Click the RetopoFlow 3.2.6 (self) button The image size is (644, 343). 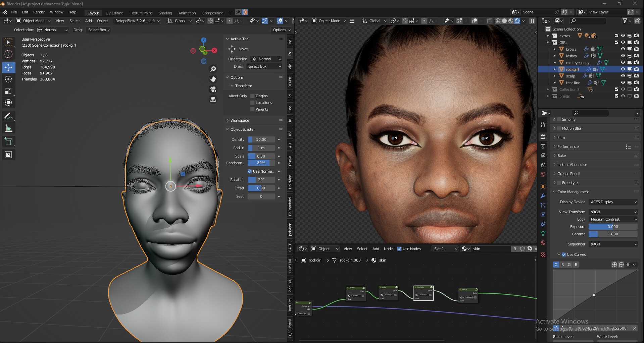(x=137, y=21)
